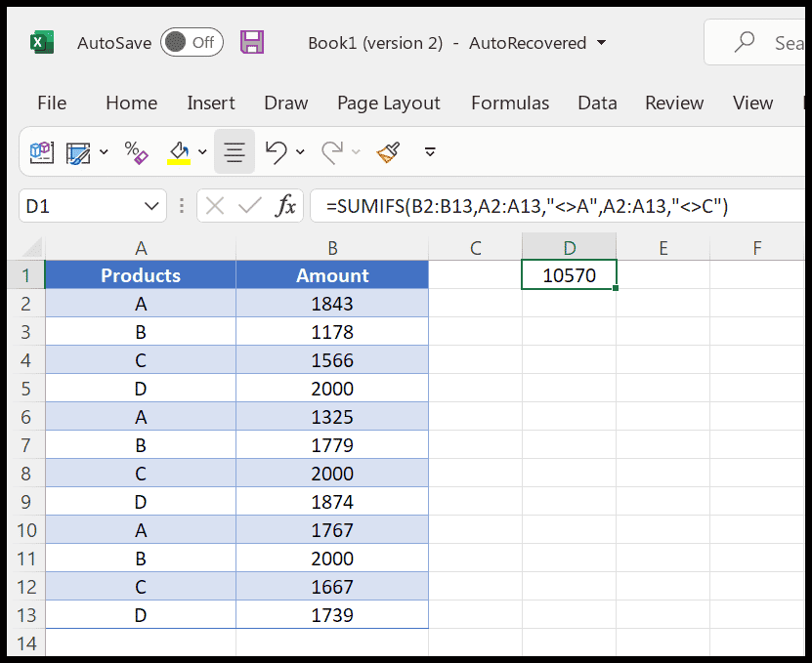Undo the last action
This screenshot has width=812, height=663.
tap(276, 152)
